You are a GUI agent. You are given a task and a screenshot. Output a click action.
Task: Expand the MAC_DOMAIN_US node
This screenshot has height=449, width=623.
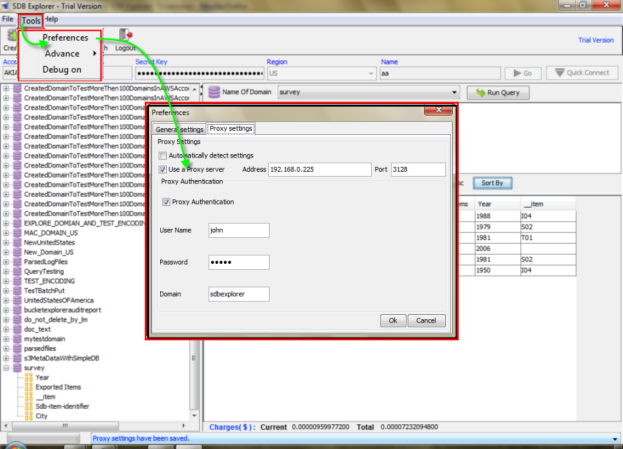(x=6, y=233)
